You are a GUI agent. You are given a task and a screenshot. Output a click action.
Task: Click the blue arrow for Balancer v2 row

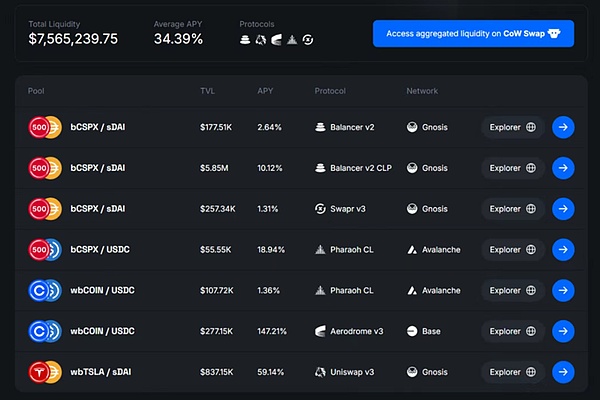[563, 127]
